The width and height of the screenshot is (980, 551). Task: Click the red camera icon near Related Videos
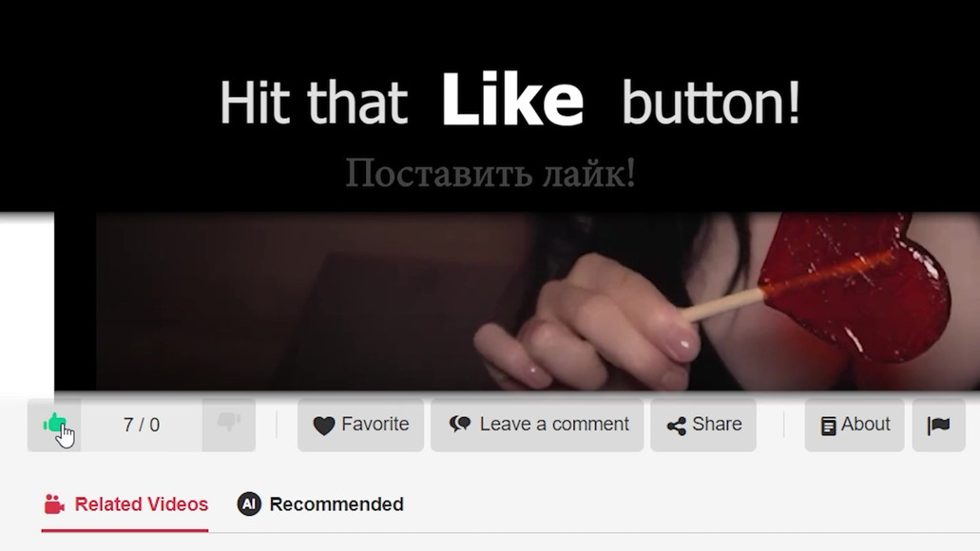pyautogui.click(x=54, y=504)
